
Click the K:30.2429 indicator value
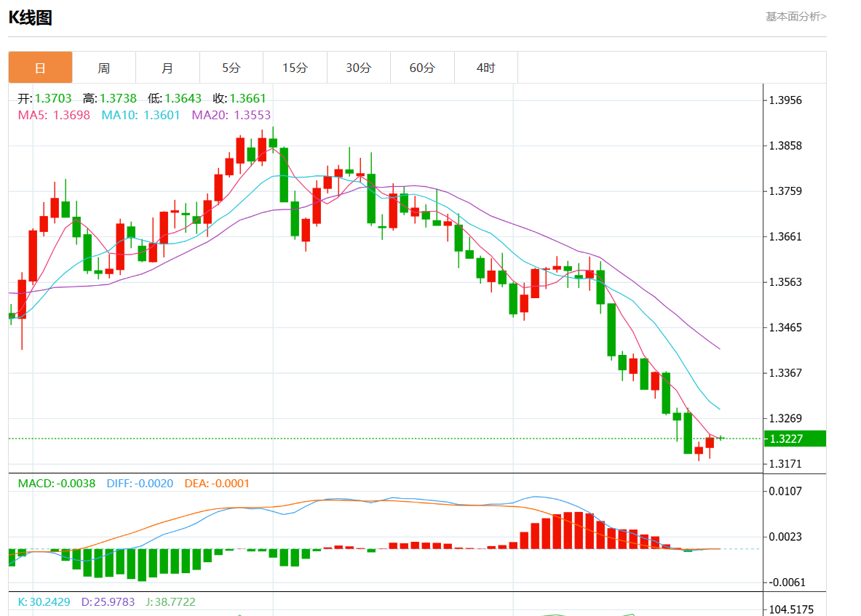[44, 601]
